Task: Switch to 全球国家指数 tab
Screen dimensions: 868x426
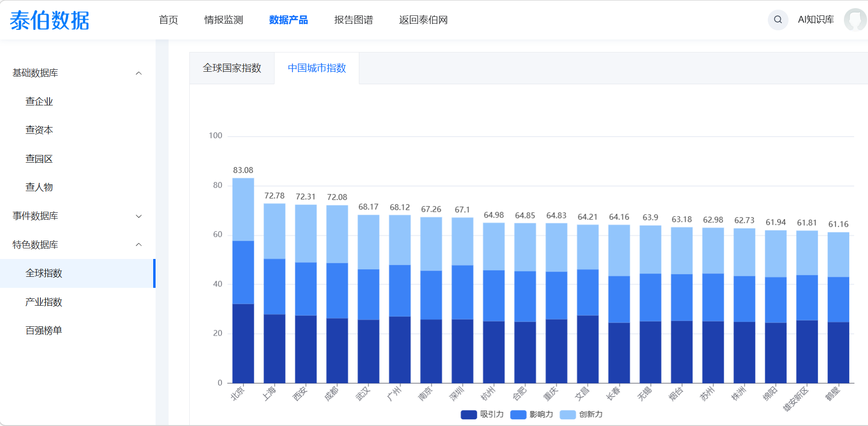Action: tap(232, 68)
